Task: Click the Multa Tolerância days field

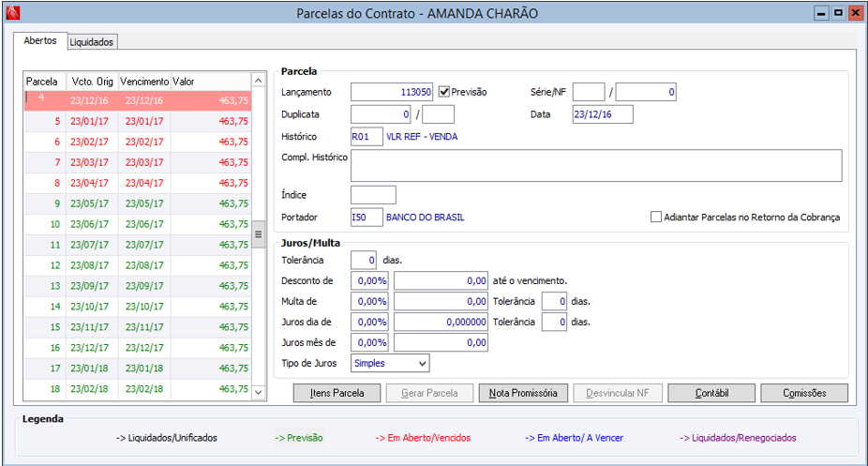Action: pos(554,301)
